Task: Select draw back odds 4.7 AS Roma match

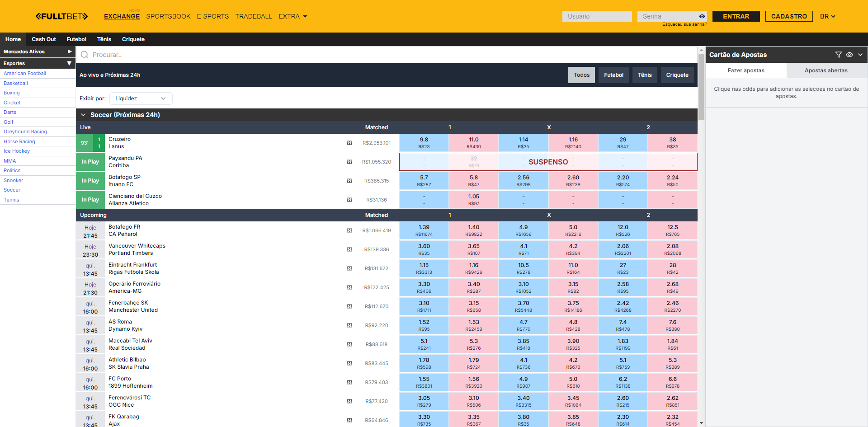Action: 524,325
